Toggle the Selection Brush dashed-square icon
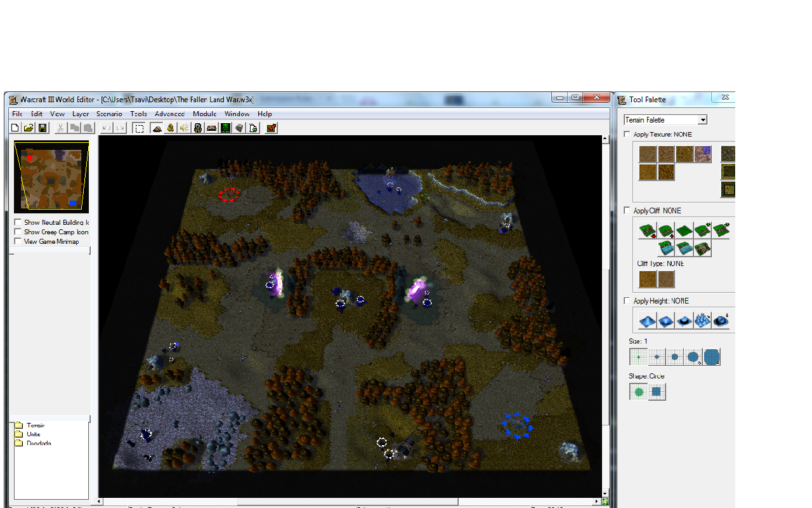Image resolution: width=812 pixels, height=508 pixels. pos(138,128)
